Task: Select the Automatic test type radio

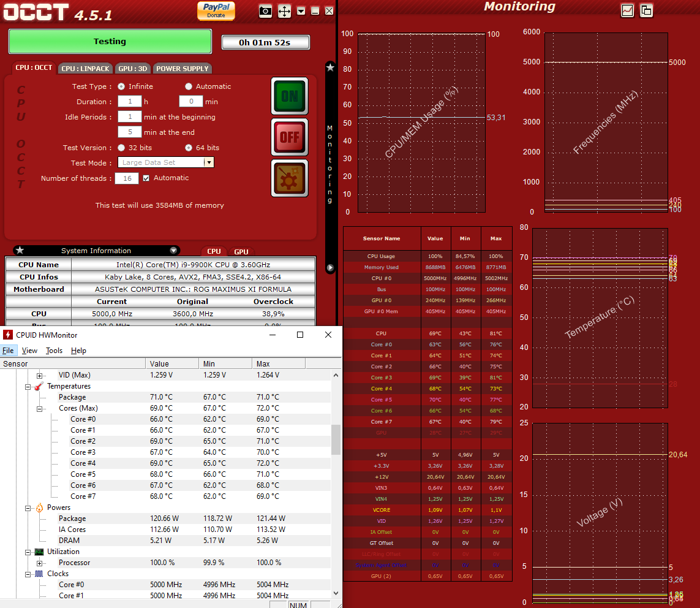Action: (x=189, y=86)
